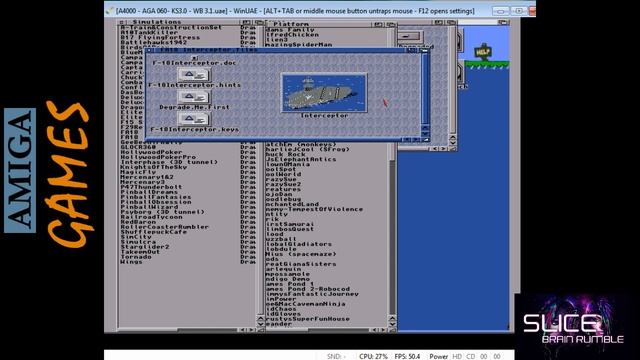Click scroll-up arrow in Platform window
Image resolution: width=640 pixels, height=360 pixels.
392,318
